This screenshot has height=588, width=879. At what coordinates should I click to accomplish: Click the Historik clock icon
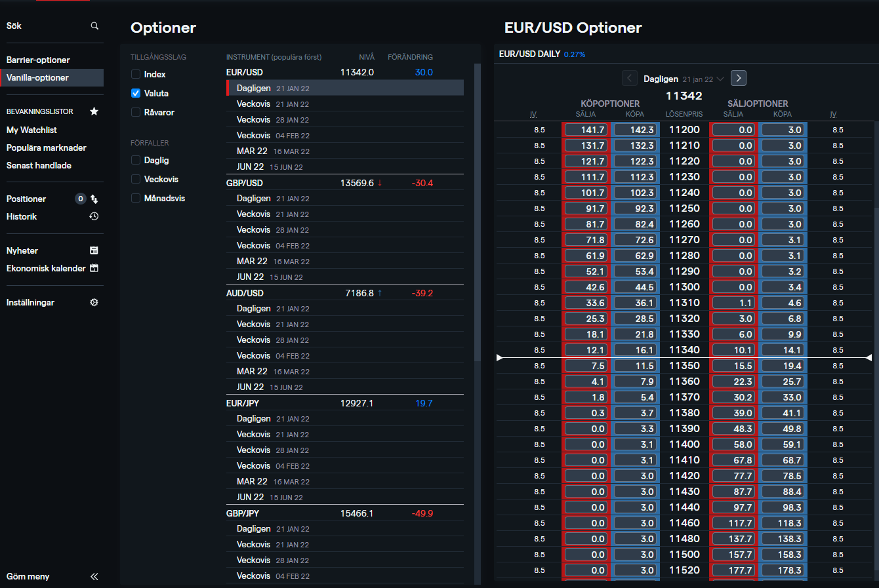pos(94,216)
